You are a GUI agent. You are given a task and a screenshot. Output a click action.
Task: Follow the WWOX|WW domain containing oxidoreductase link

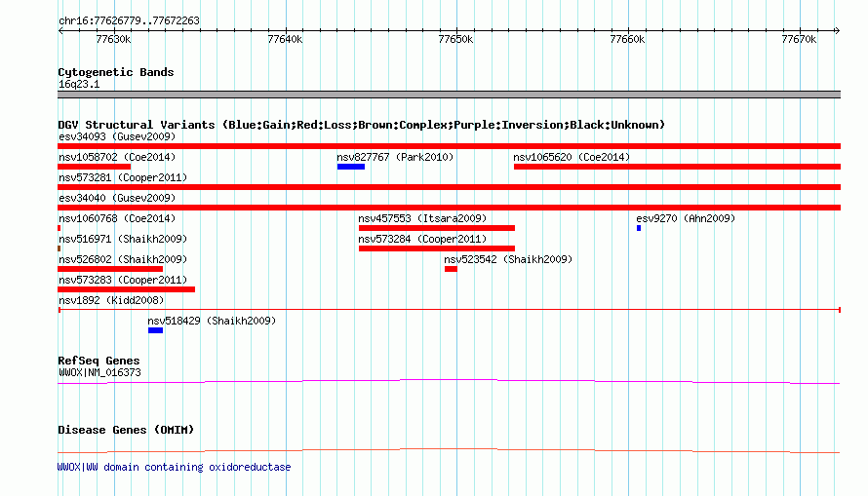click(x=174, y=467)
